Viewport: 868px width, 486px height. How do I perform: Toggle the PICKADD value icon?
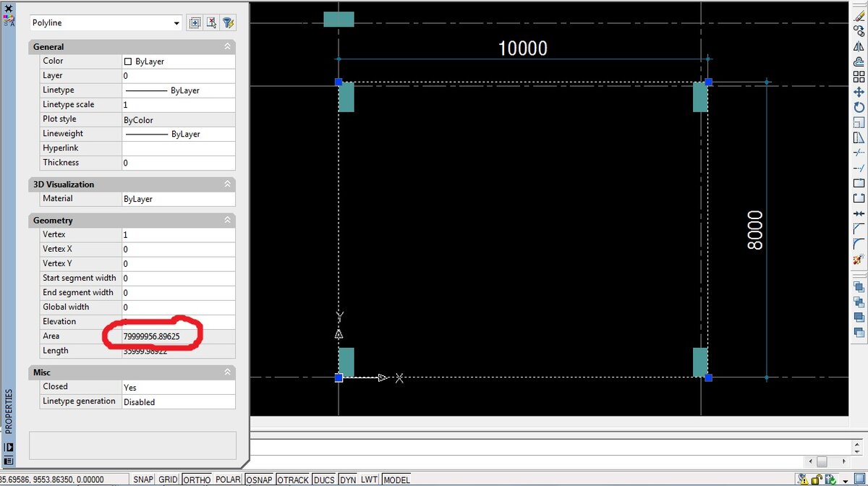(x=195, y=22)
